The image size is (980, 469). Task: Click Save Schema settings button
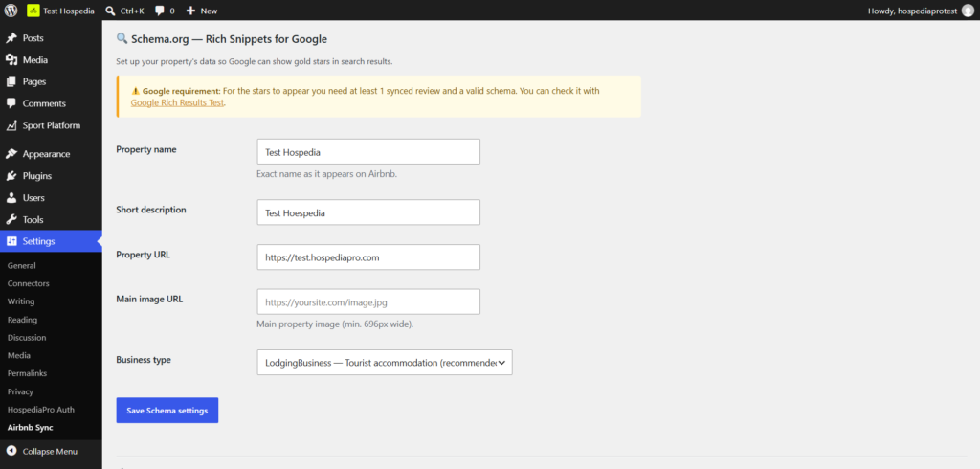(x=167, y=411)
